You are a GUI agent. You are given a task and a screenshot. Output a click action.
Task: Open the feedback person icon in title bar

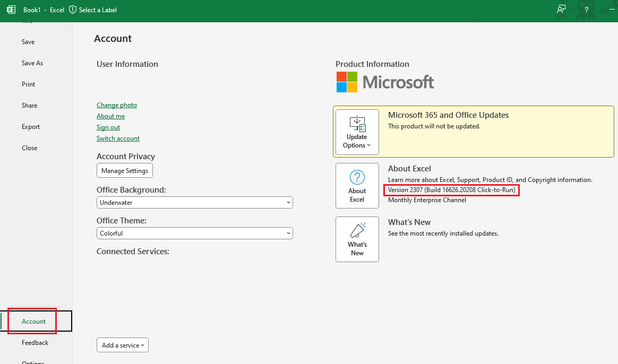tap(561, 10)
